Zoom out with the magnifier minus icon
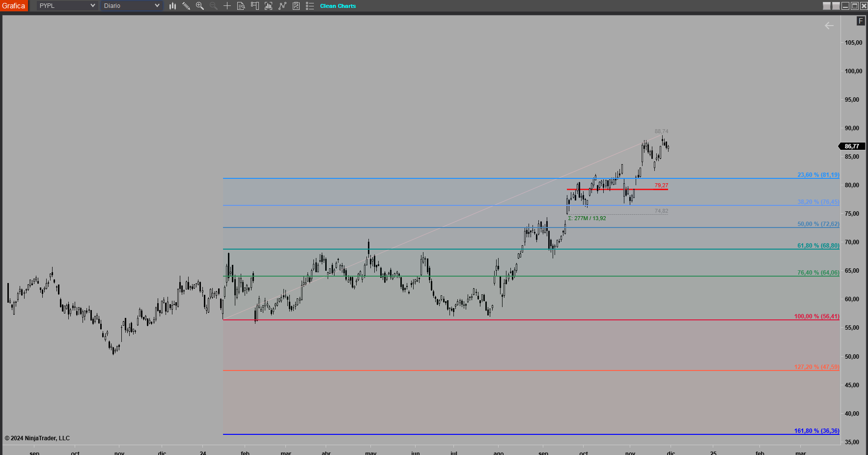Screen dimensions: 868x455 (x=214, y=6)
